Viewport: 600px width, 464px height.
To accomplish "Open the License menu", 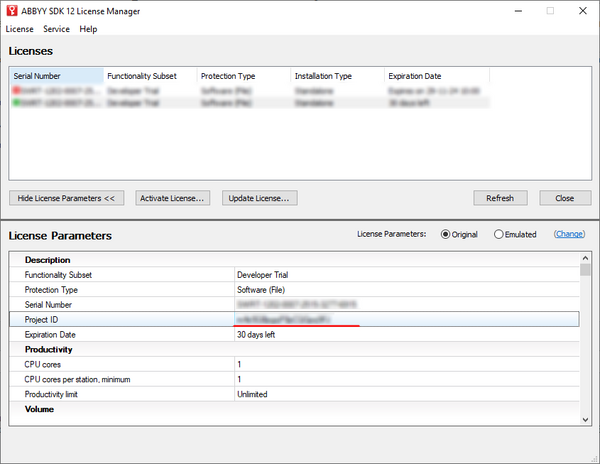I will click(x=19, y=29).
